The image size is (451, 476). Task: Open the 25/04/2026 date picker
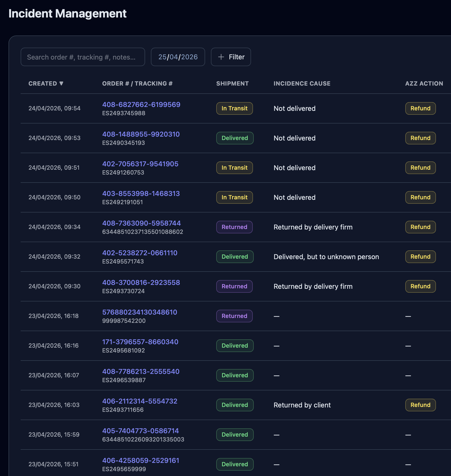coord(178,57)
